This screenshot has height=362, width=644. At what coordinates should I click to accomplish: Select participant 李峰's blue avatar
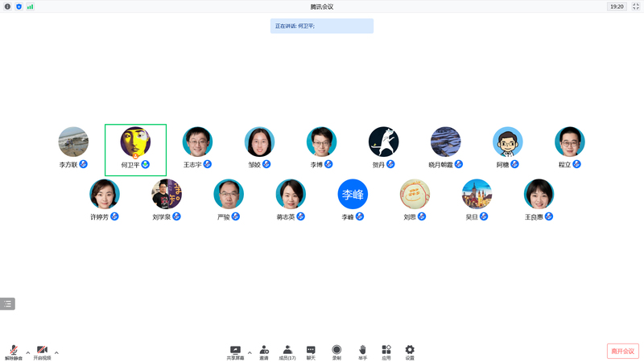pyautogui.click(x=352, y=194)
